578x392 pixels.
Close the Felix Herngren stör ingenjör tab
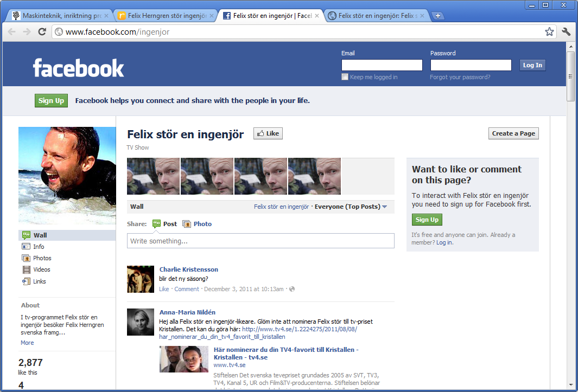[x=212, y=16]
